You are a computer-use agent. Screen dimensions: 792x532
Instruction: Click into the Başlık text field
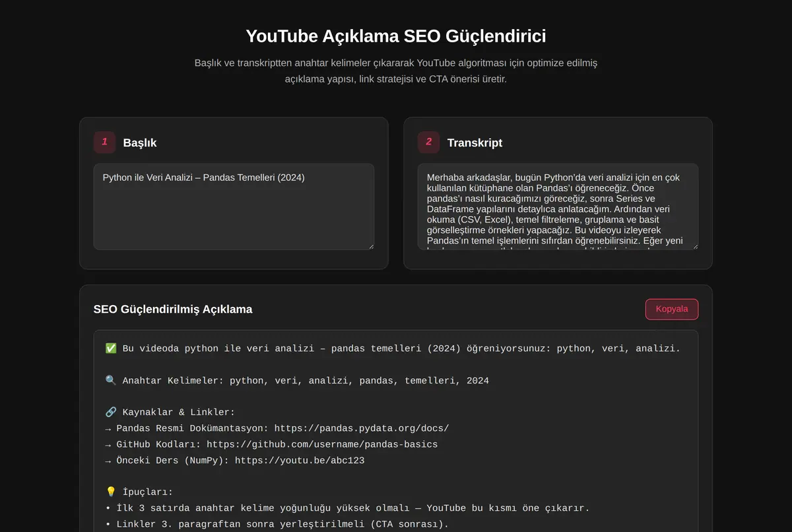[234, 207]
